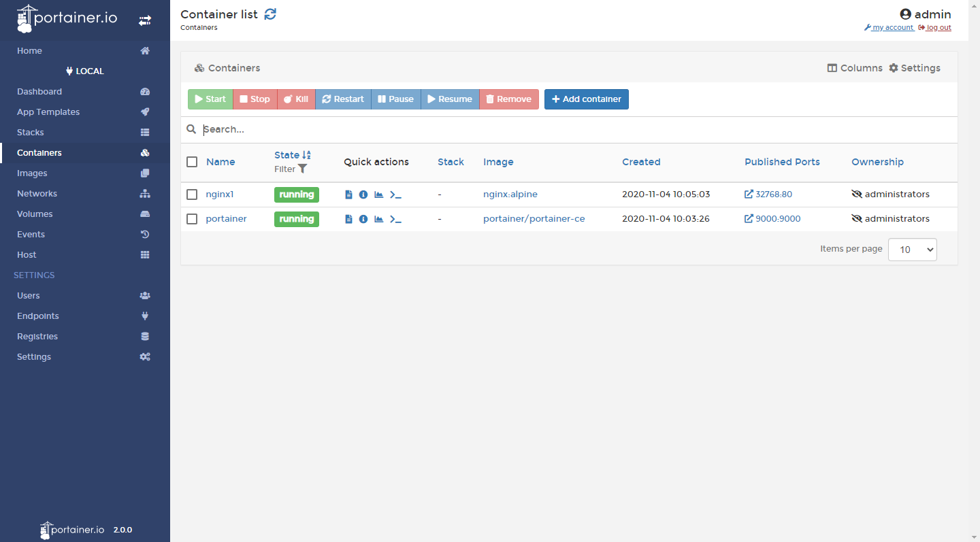The height and width of the screenshot is (542, 980).
Task: Click the log out link
Action: 934,28
